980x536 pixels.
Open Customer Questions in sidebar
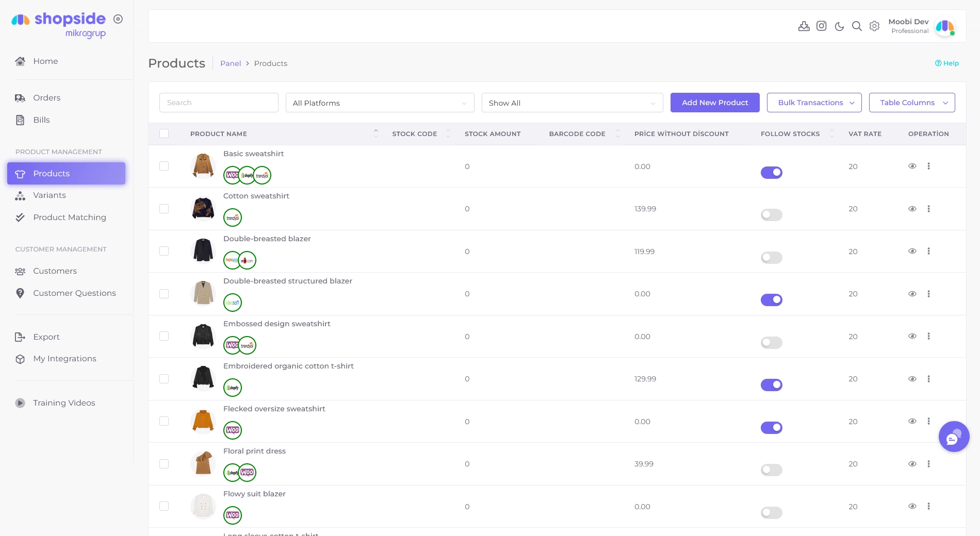click(74, 293)
